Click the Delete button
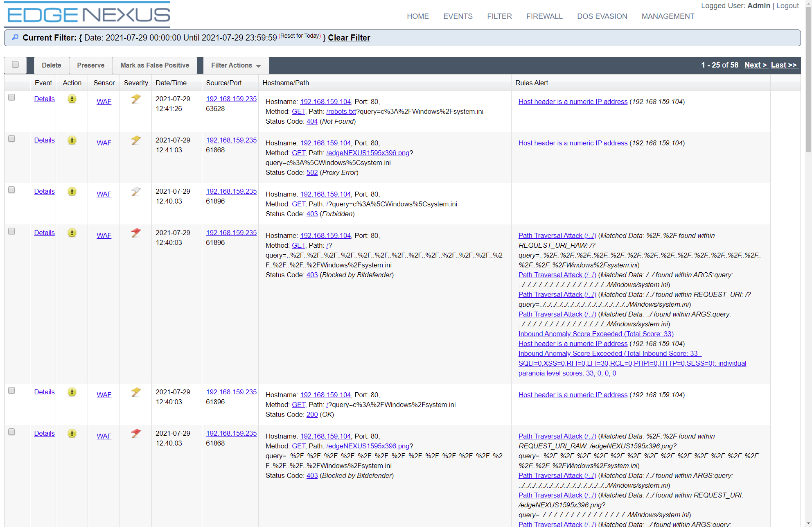This screenshot has width=812, height=527. coord(52,66)
